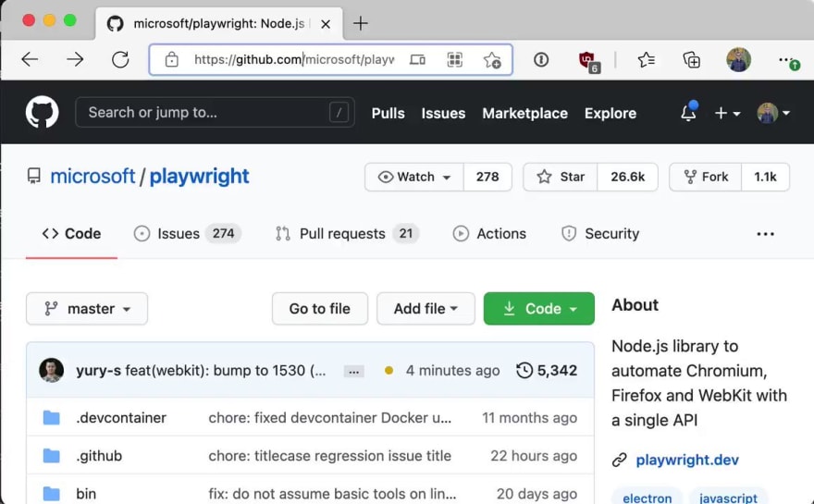Click the bin folder icon
The image size is (814, 504).
pyautogui.click(x=52, y=494)
